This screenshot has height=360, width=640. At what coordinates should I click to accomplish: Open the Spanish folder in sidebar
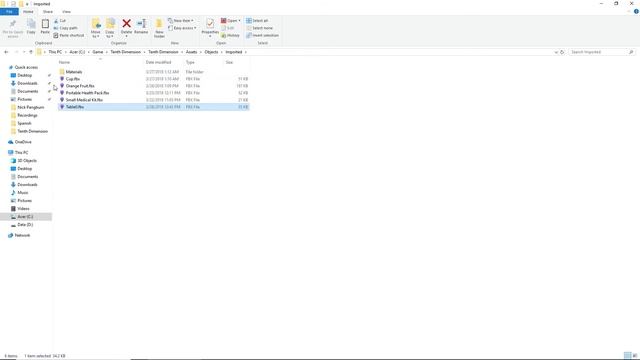point(24,123)
